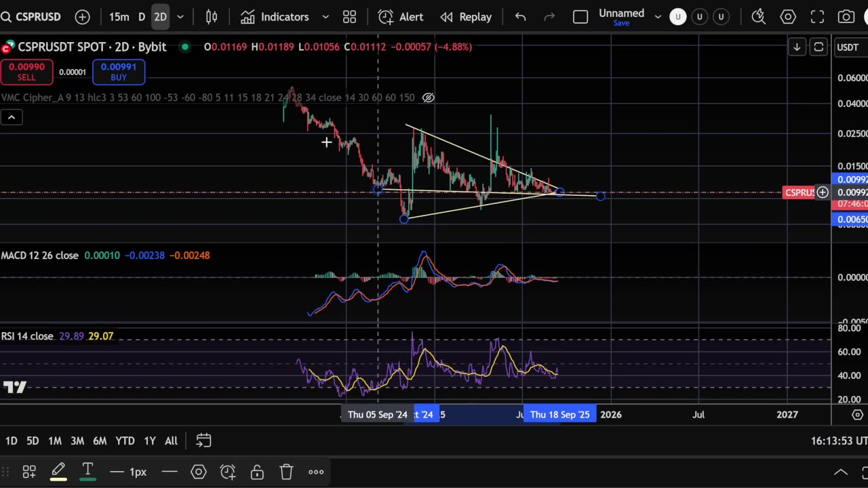This screenshot has height=488, width=868.
Task: Add alert on drawing icon
Action: click(x=228, y=472)
